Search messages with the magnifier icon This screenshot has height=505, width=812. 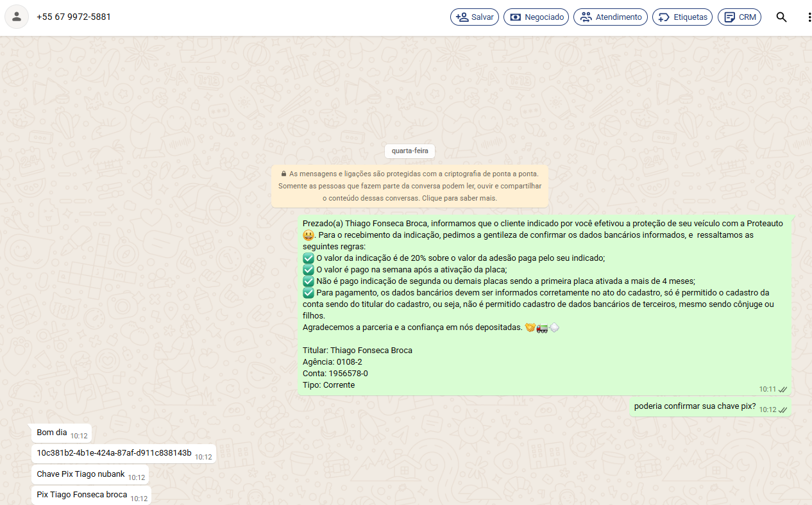point(781,17)
